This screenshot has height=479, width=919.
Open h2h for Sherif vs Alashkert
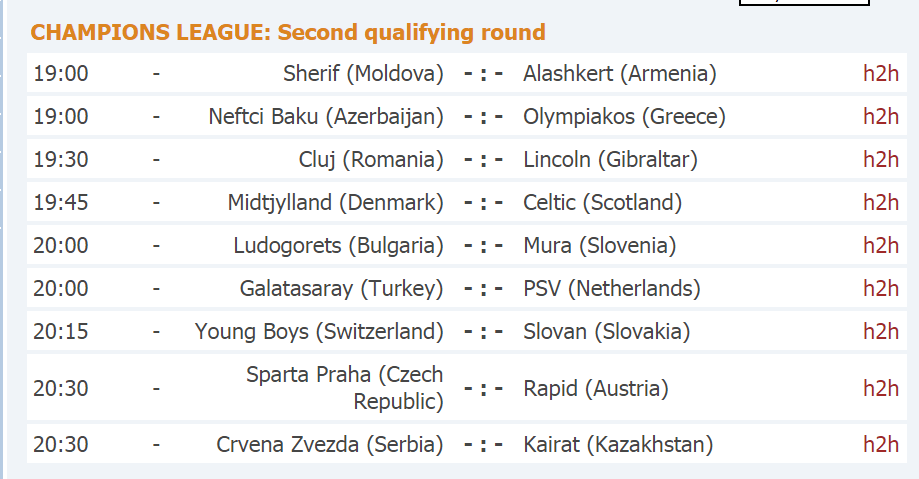[x=881, y=73]
